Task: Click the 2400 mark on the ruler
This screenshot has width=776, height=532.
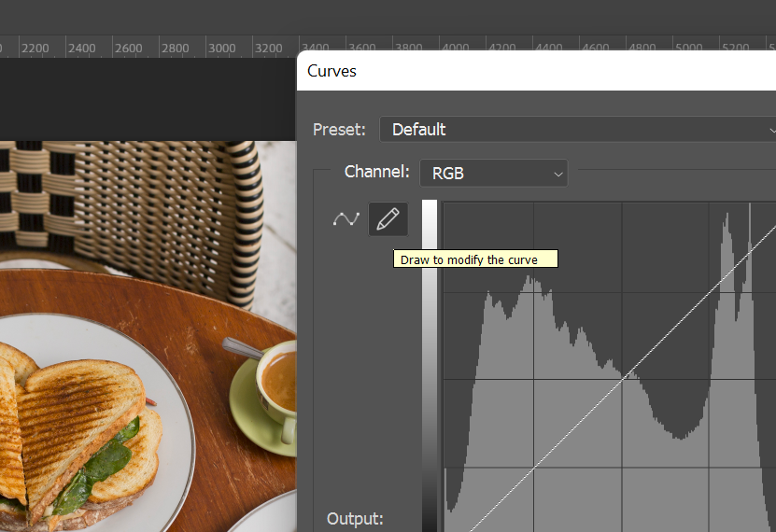Action: (81, 49)
